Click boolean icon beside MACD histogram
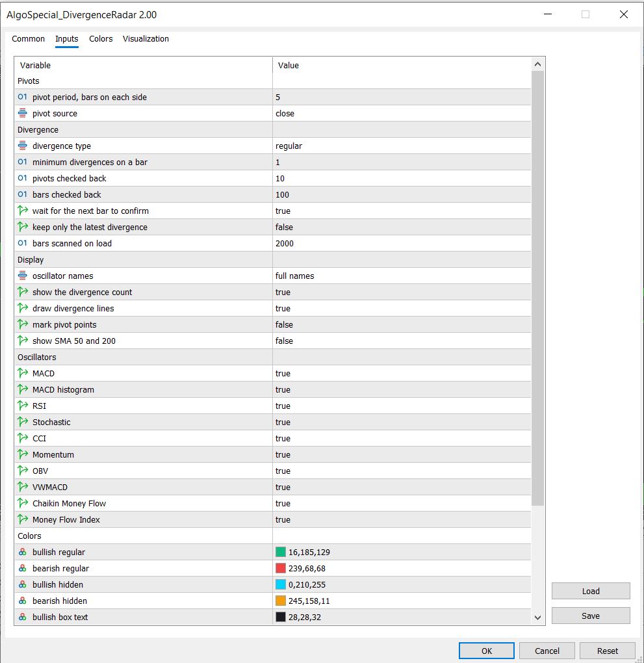The image size is (644, 663). coord(22,389)
